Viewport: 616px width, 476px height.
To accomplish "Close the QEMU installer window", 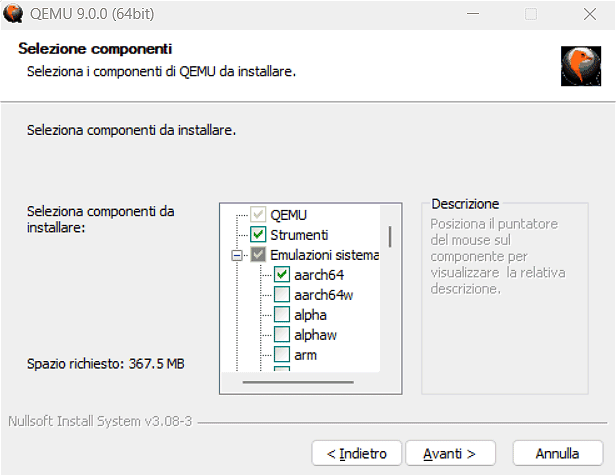I will click(590, 14).
